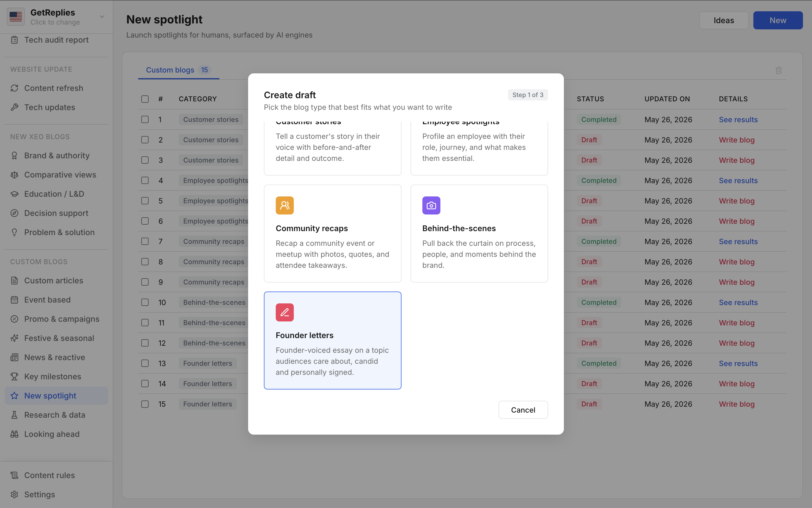Click the Comparative views scales icon
This screenshot has width=812, height=508.
[x=14, y=175]
